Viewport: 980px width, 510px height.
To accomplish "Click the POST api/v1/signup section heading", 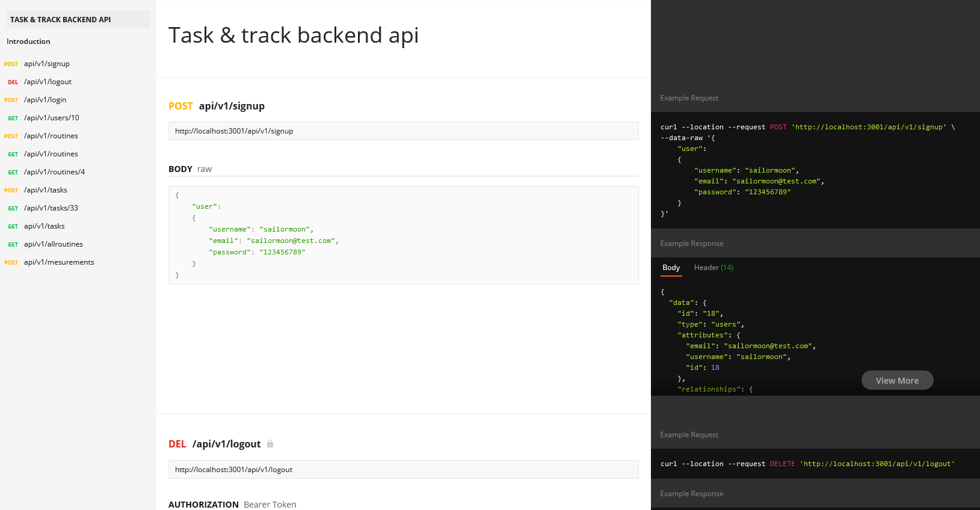I will pos(217,106).
